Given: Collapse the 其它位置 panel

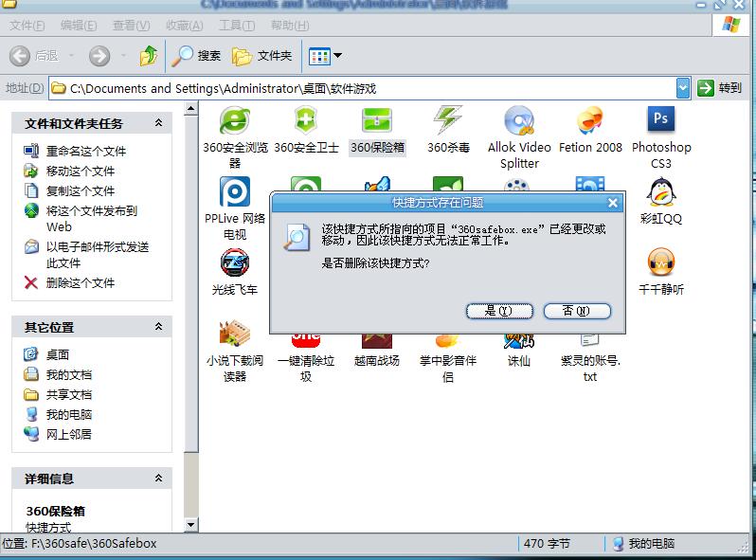Looking at the screenshot, I should (158, 327).
